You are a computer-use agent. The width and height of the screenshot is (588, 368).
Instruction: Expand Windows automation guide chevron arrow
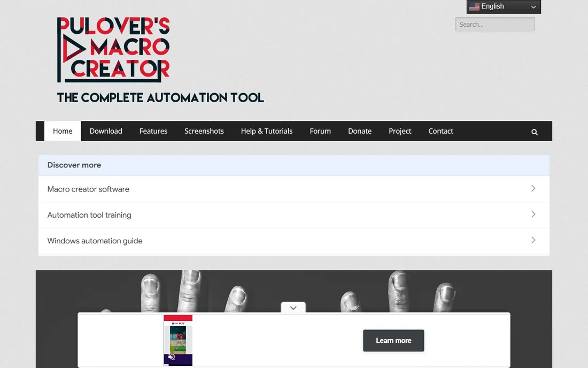(533, 240)
